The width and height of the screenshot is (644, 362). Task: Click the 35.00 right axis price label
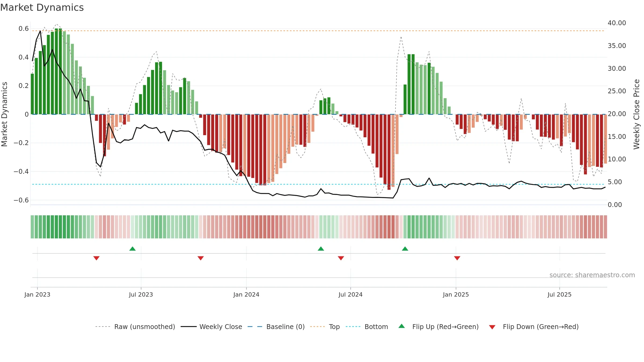pyautogui.click(x=617, y=46)
